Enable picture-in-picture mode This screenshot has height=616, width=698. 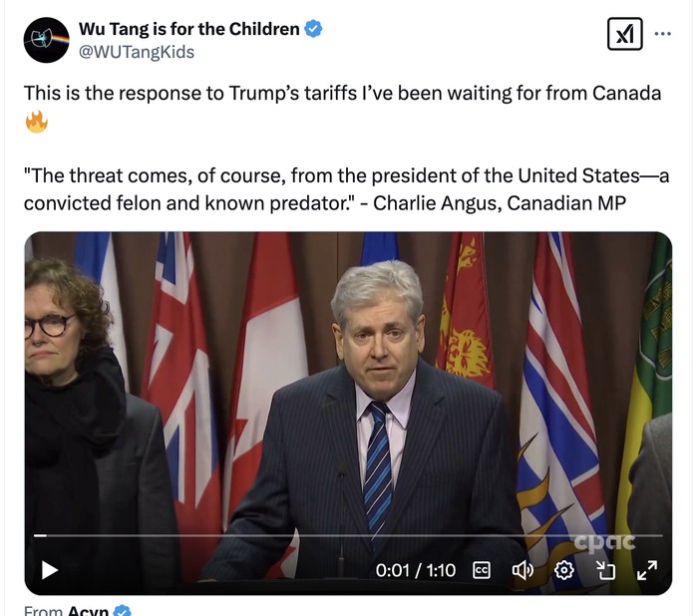[605, 570]
